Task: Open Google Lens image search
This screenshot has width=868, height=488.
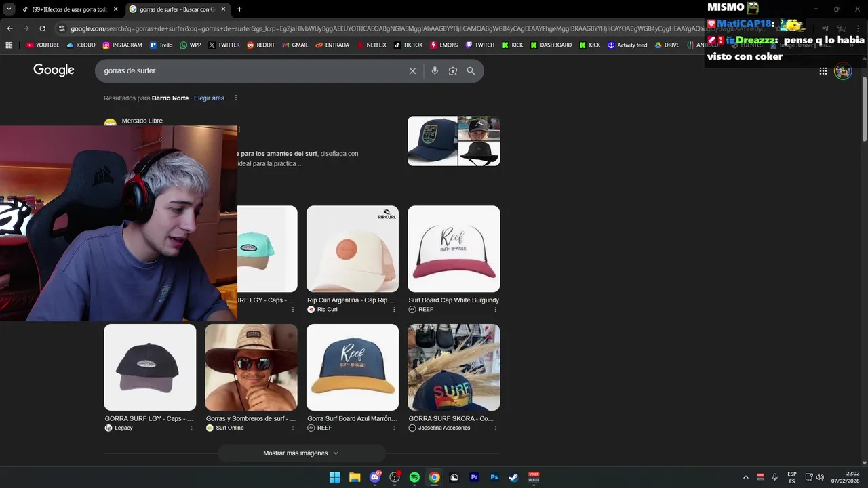Action: 453,70
